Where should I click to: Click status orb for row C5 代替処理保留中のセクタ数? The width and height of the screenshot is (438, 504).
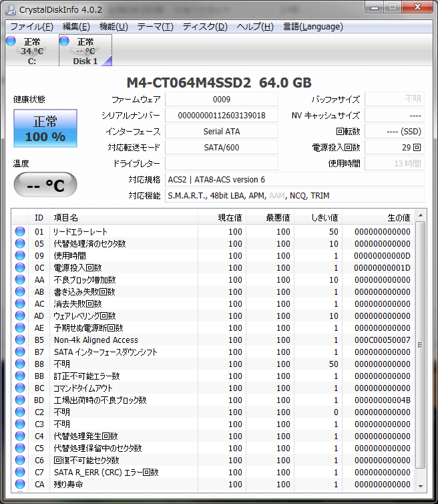[20, 448]
